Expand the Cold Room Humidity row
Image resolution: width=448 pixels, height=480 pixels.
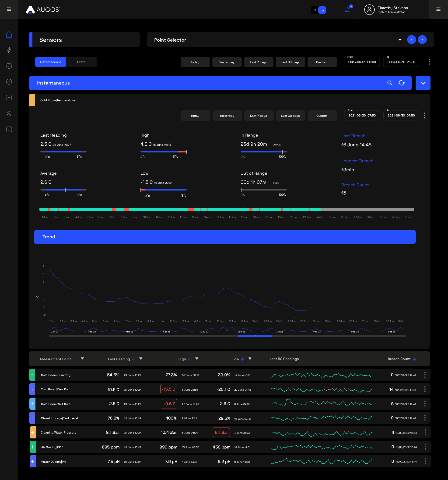(32, 375)
